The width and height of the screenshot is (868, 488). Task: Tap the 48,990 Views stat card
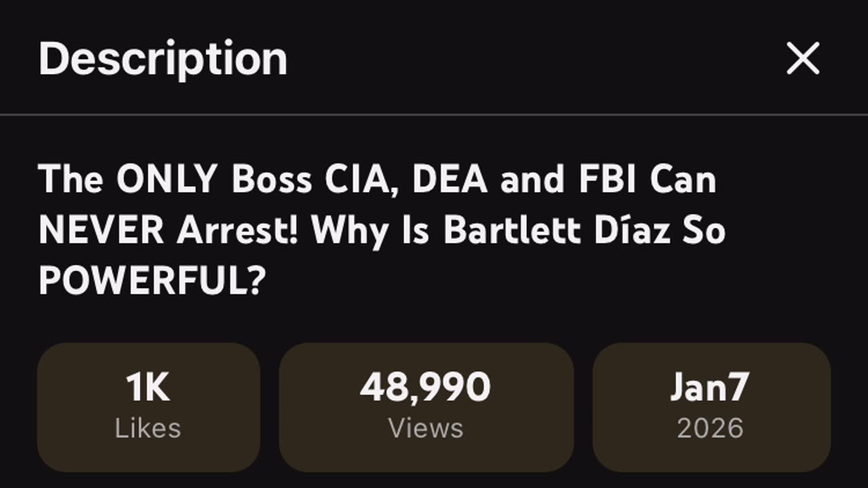(x=426, y=407)
